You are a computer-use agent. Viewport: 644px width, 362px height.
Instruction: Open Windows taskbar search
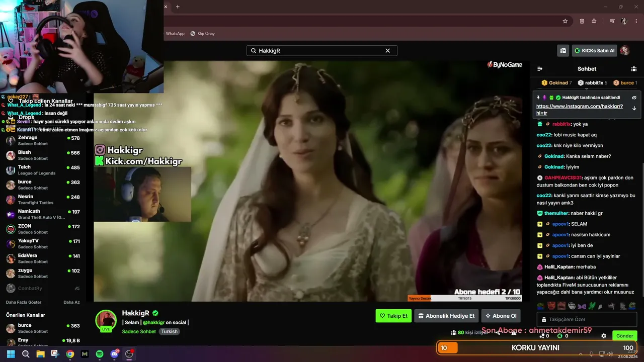click(26, 354)
